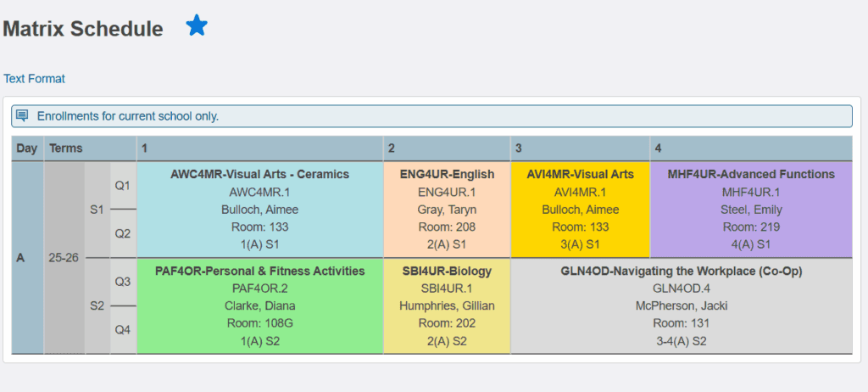
Task: Click Room: 133 in the Ceramics cell
Action: pyautogui.click(x=259, y=227)
